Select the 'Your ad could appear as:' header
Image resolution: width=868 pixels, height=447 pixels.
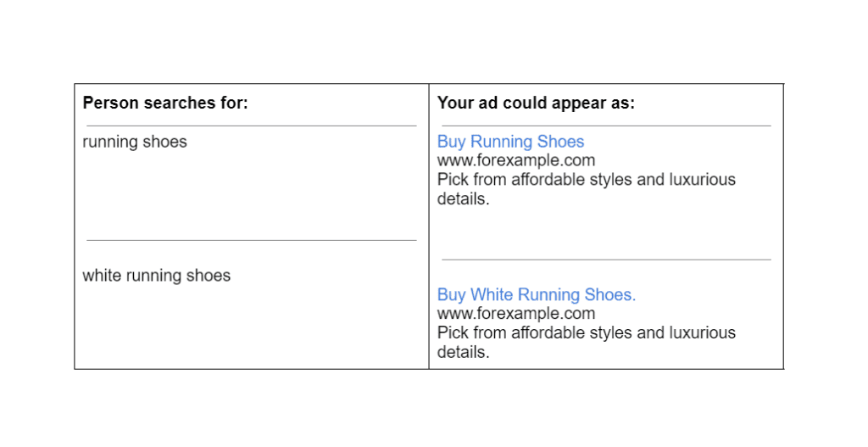pyautogui.click(x=536, y=103)
